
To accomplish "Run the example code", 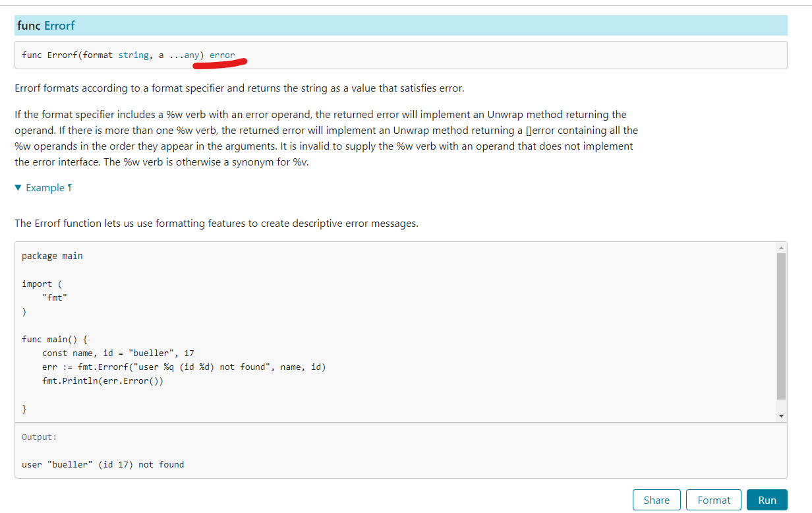I will [767, 500].
